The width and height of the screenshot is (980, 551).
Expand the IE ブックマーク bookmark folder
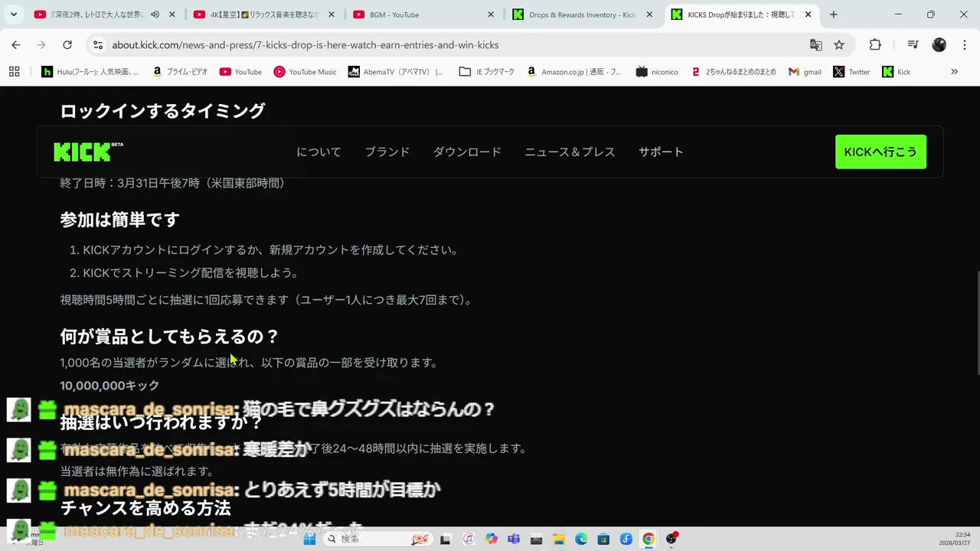487,72
